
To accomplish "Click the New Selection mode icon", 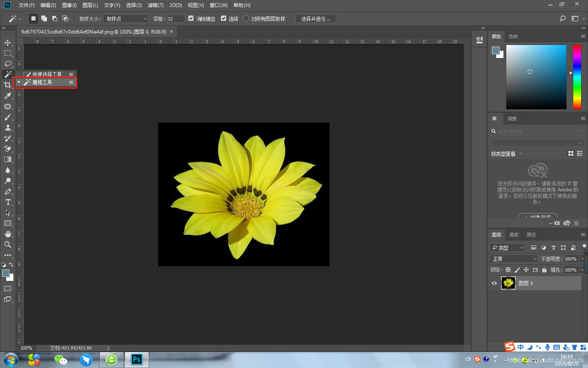I will tap(33, 18).
